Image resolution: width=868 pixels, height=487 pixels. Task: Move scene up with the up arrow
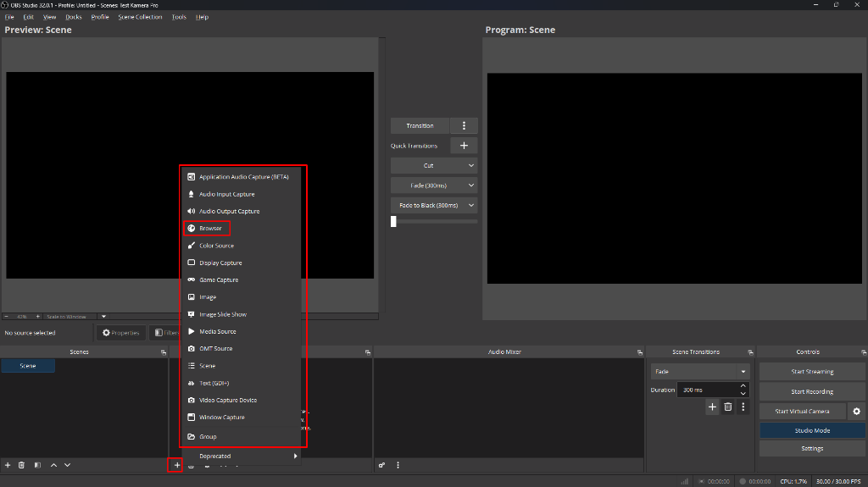point(53,466)
